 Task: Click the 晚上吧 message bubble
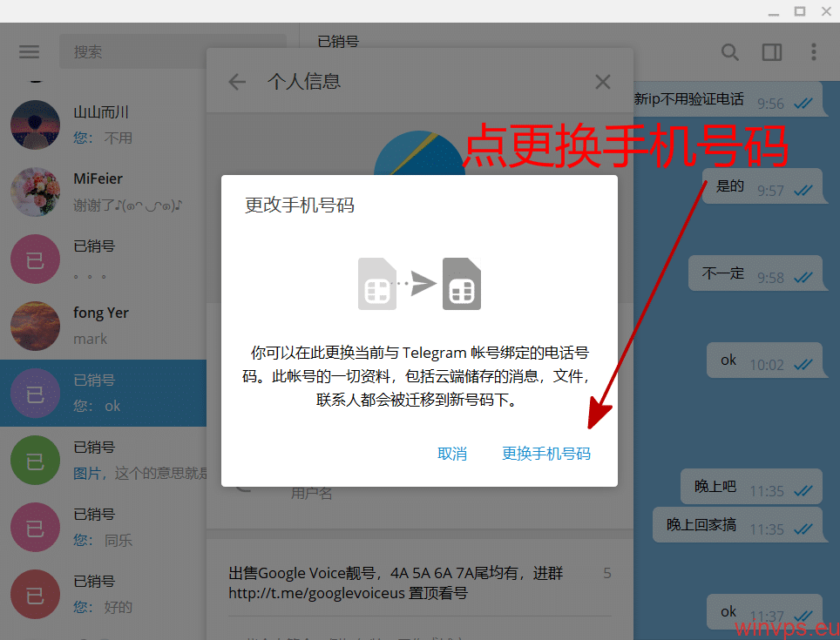point(752,487)
